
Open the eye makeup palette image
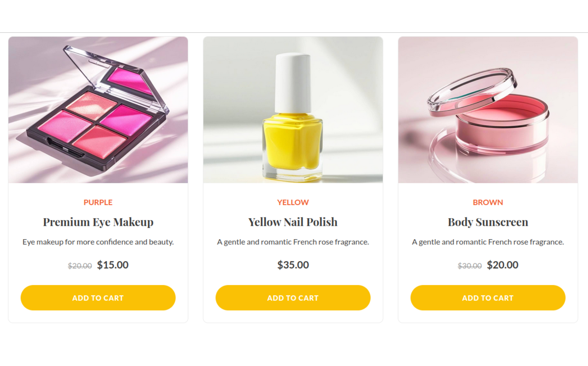coord(98,110)
